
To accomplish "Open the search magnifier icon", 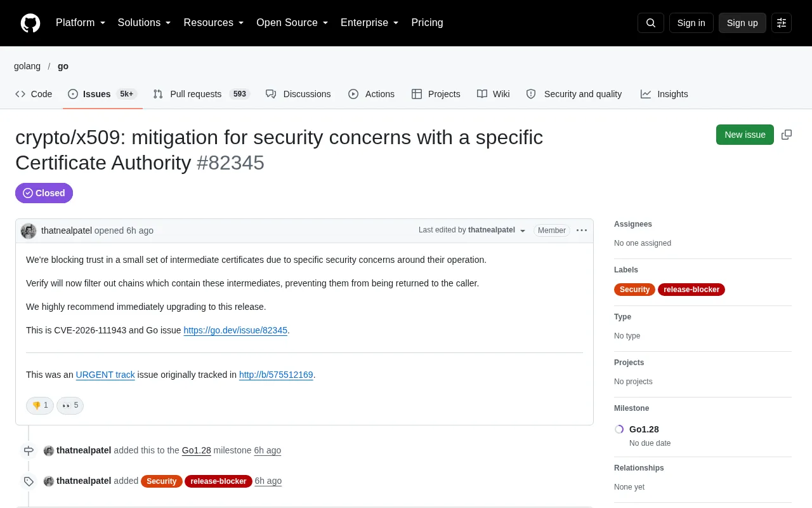I will (651, 23).
